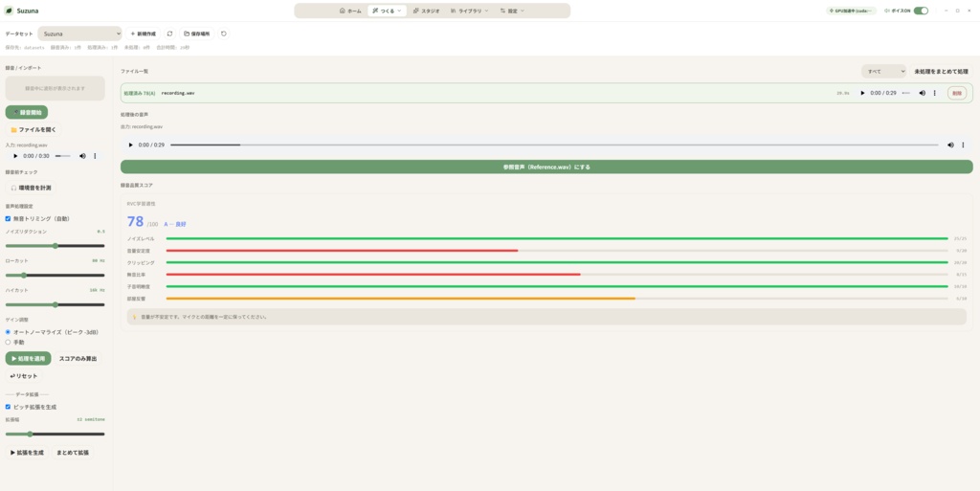Play the recording.wav file list entry

(x=862, y=93)
